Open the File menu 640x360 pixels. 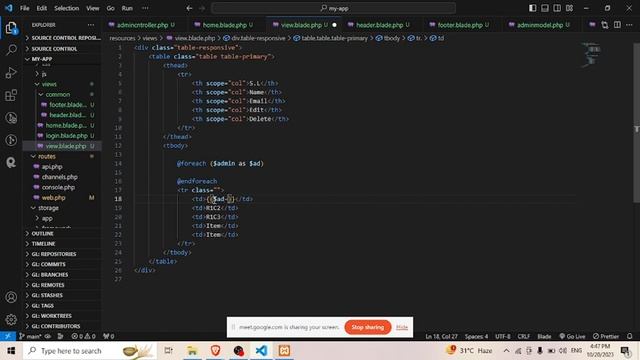pos(24,8)
